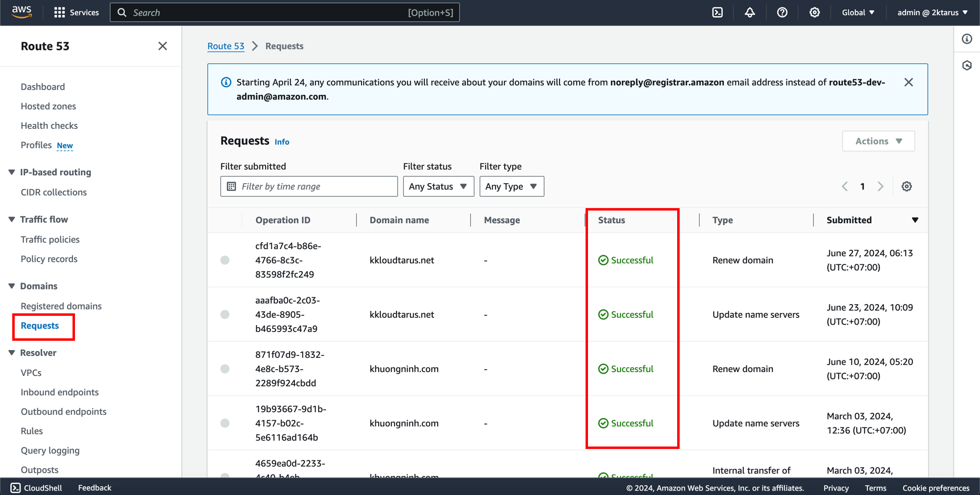The image size is (980, 495).
Task: Open the Terms link in the footer
Action: coord(876,488)
